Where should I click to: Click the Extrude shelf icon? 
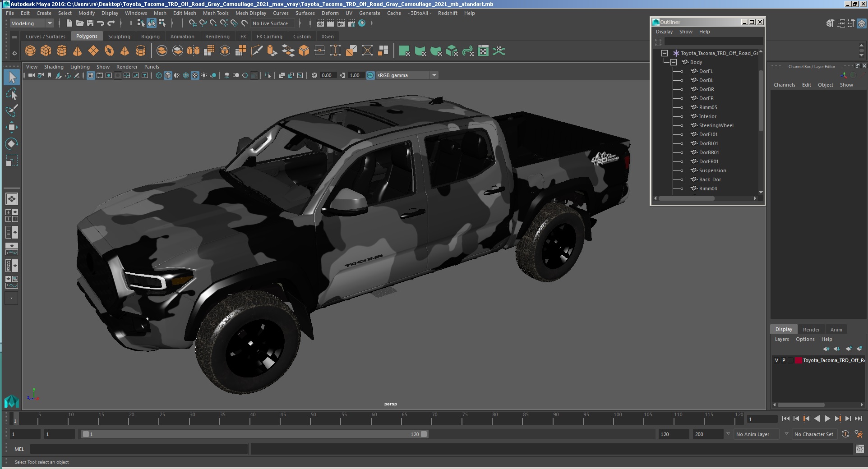pos(272,51)
